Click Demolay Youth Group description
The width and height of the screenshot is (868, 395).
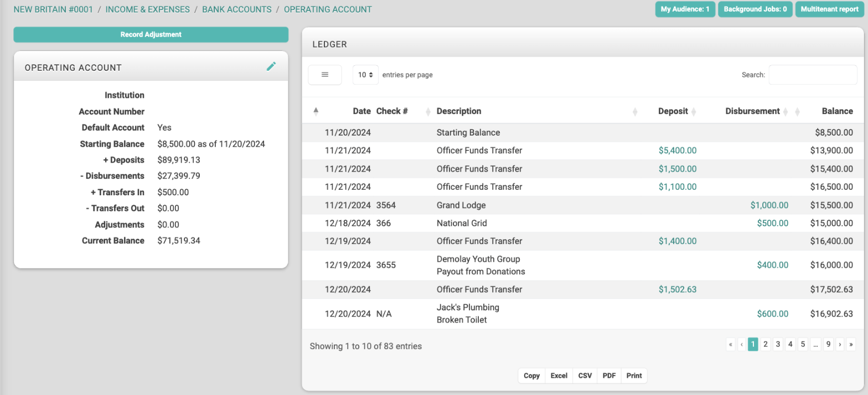(478, 259)
